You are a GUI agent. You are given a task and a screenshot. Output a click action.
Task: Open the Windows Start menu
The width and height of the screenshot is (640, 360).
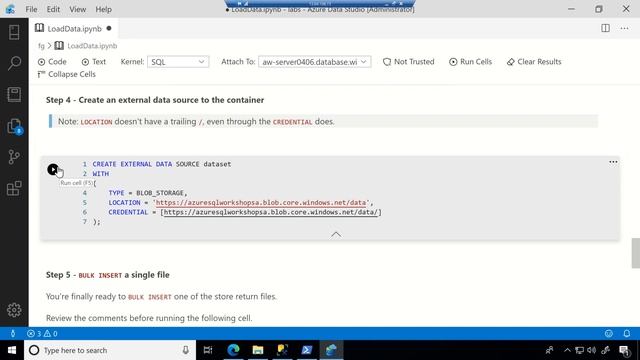pyautogui.click(x=12, y=350)
